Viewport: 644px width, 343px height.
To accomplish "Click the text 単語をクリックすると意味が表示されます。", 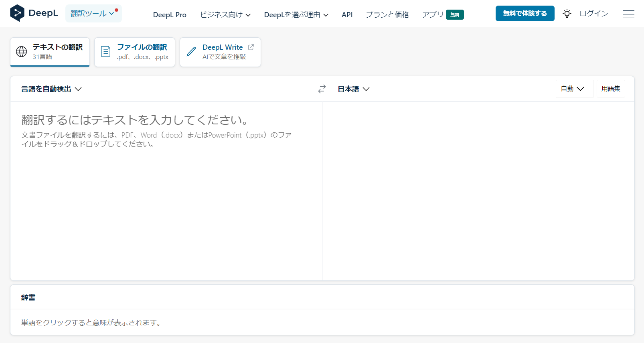I will click(91, 323).
